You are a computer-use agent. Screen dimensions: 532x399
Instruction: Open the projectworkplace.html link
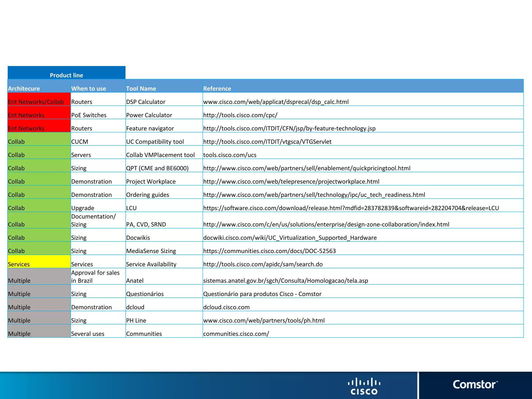click(291, 182)
